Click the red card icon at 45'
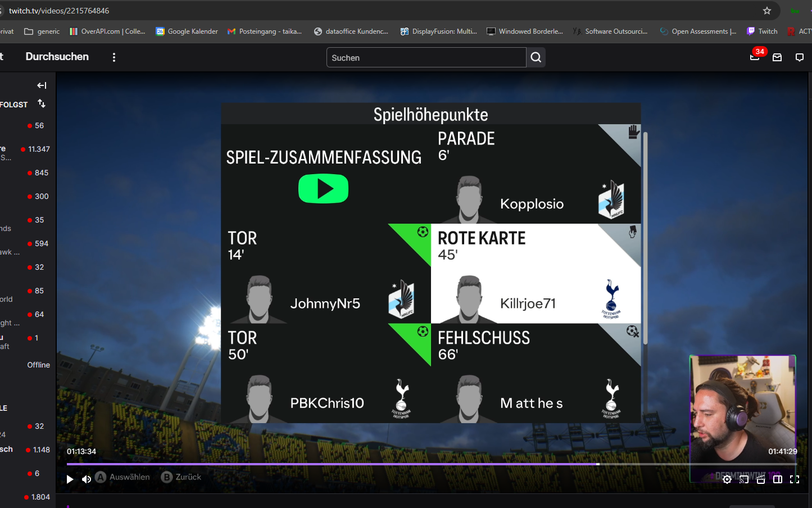812x508 pixels. pyautogui.click(x=633, y=232)
